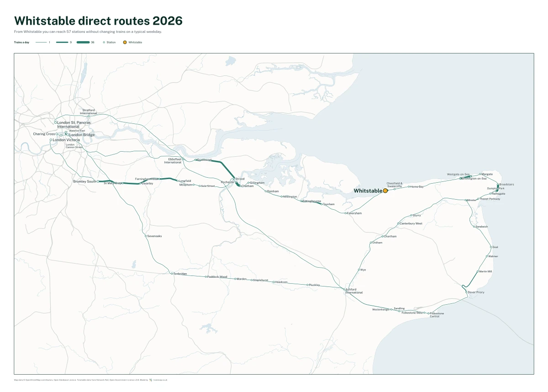Click the 'London Bridge' station label
Image resolution: width=548 pixels, height=392 pixels.
[82, 135]
